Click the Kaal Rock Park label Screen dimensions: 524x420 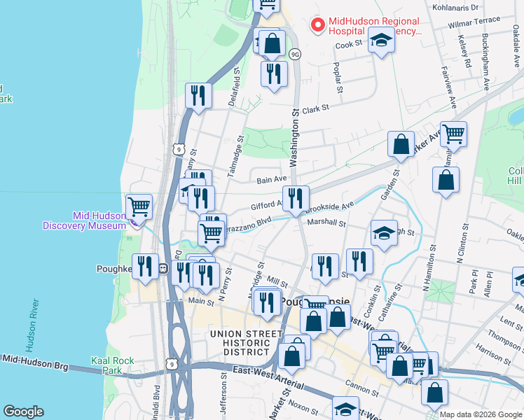point(112,365)
